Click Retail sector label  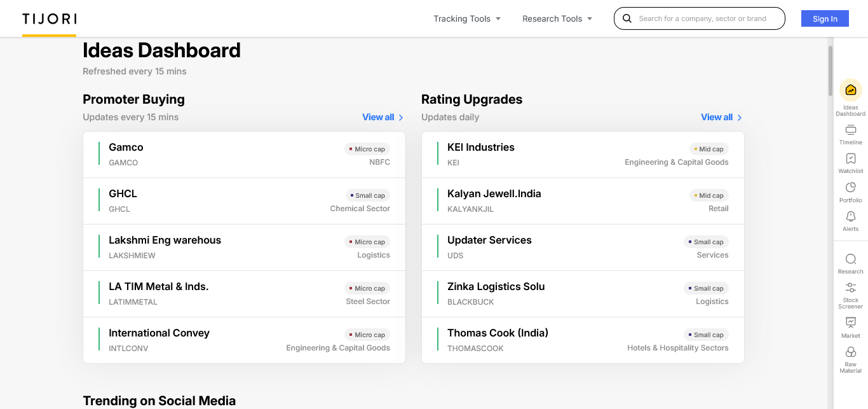719,209
